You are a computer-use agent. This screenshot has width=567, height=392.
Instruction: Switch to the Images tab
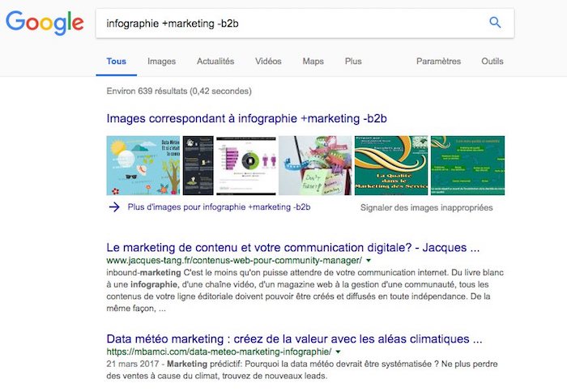[x=162, y=62]
